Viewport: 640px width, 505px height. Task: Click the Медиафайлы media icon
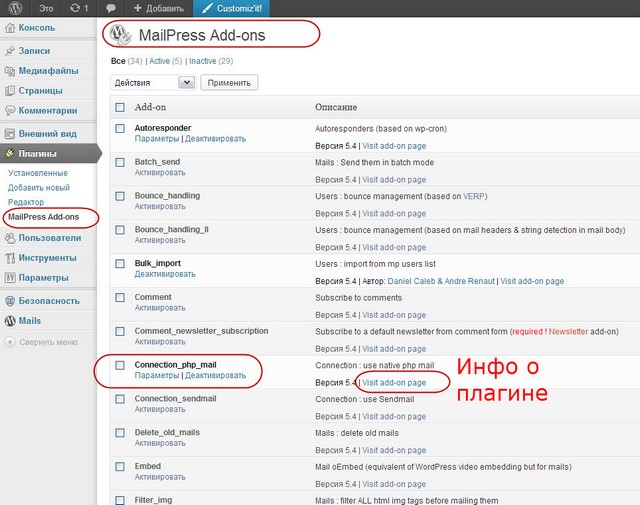point(10,71)
